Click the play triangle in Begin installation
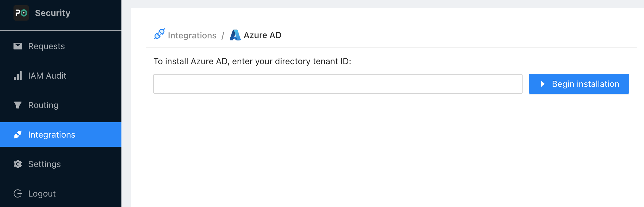The height and width of the screenshot is (207, 644). click(x=542, y=84)
